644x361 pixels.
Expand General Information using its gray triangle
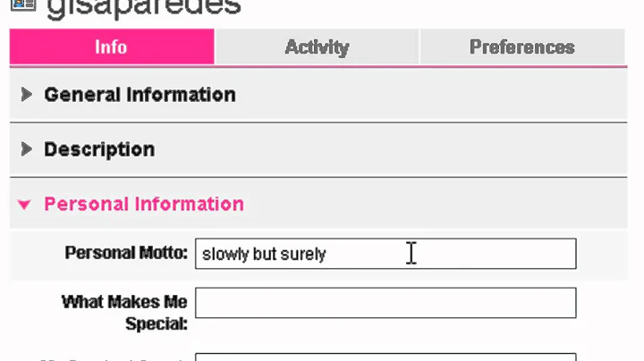coord(27,95)
